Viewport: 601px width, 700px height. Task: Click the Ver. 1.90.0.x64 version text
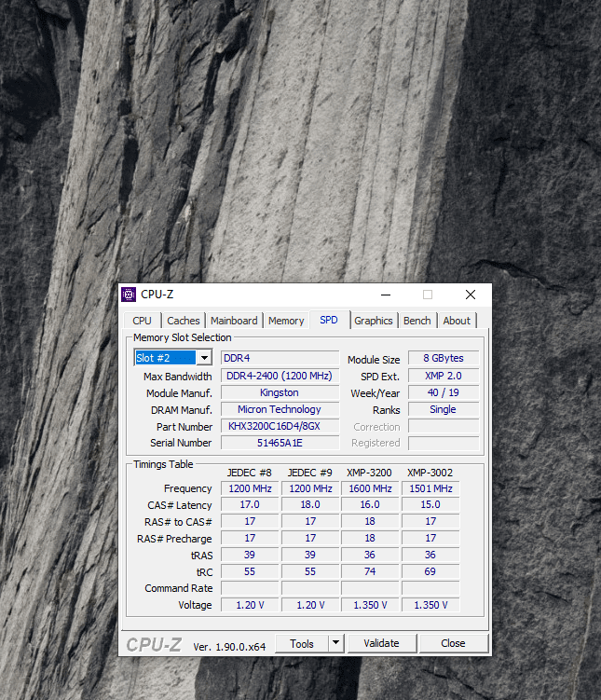tap(229, 647)
